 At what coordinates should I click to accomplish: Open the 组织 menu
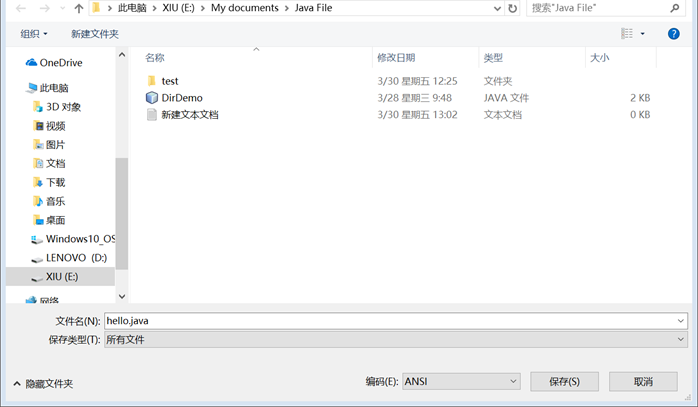point(34,34)
